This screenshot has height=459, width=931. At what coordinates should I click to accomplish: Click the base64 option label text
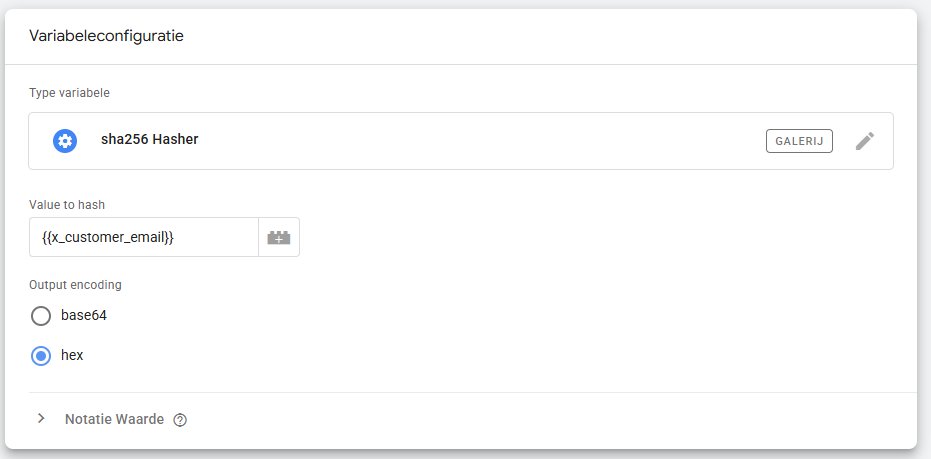click(84, 316)
